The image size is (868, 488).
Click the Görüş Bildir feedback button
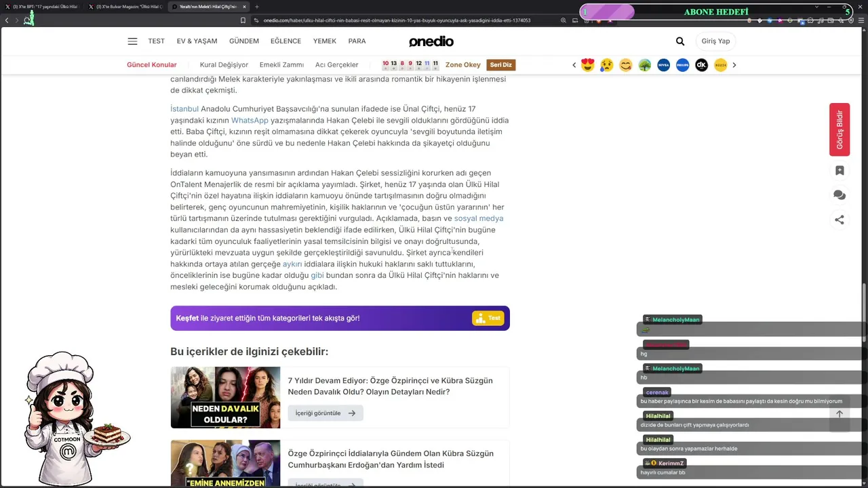pyautogui.click(x=840, y=129)
